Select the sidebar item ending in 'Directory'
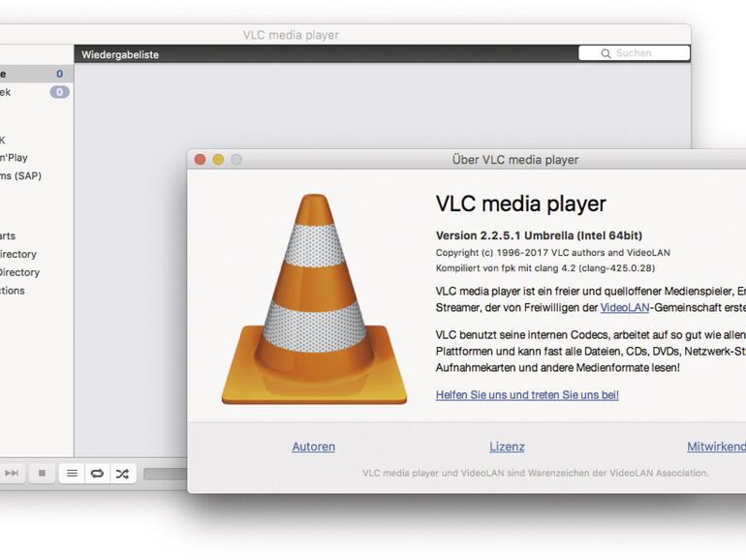Screen dimensions: 746x560 point(19,272)
